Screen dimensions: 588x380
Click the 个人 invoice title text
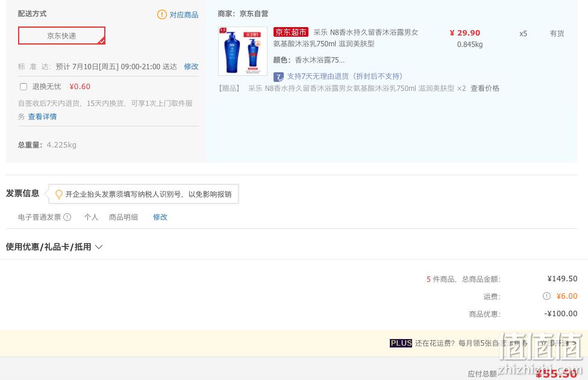91,217
